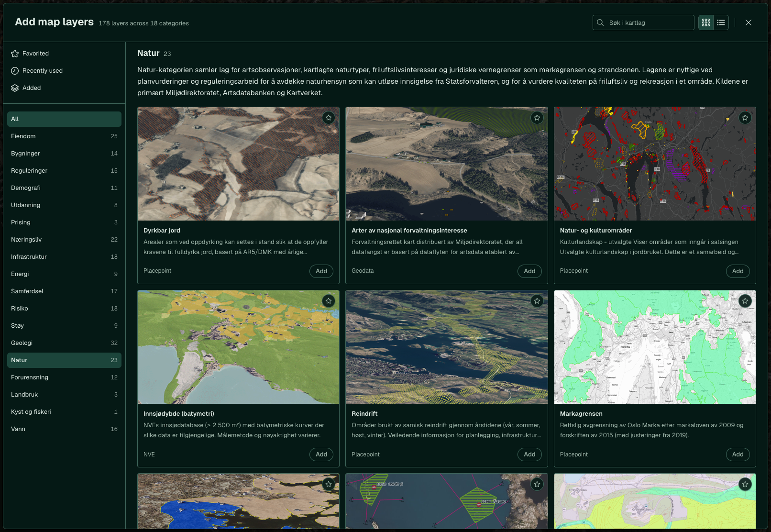Favorite Arter av nasjonal forvaltningsinteresse layer
771x532 pixels.
click(537, 118)
